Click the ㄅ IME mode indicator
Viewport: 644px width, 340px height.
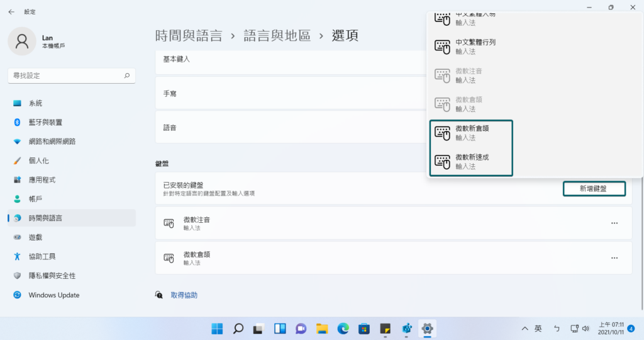[x=557, y=329]
